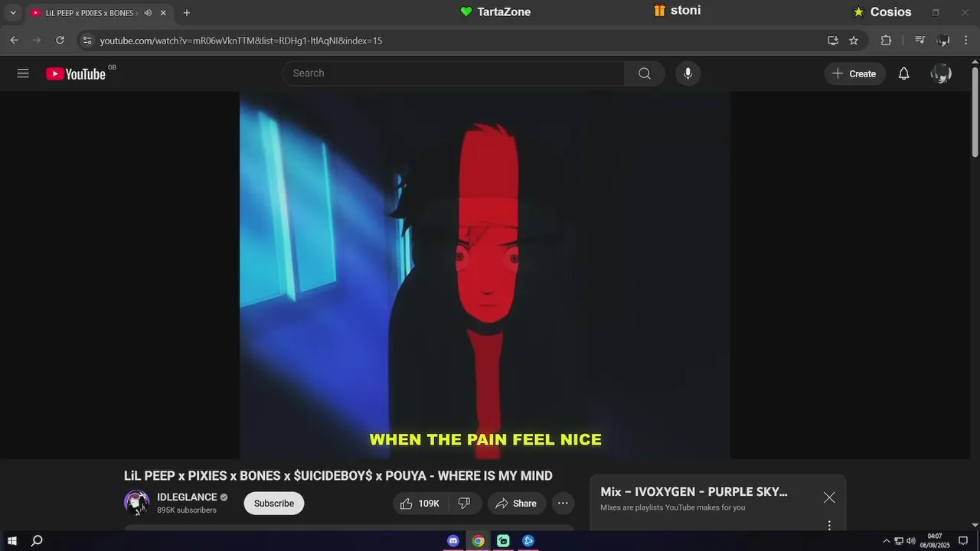The image size is (980, 551).
Task: Open Windows taskbar search
Action: (x=37, y=541)
